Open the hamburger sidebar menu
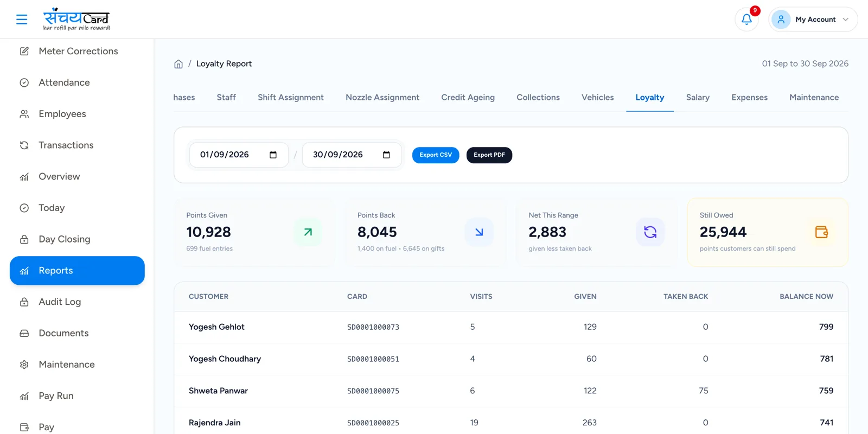 pos(22,20)
